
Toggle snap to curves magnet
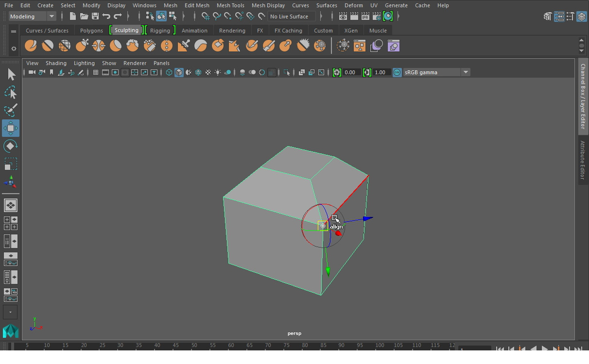click(217, 16)
